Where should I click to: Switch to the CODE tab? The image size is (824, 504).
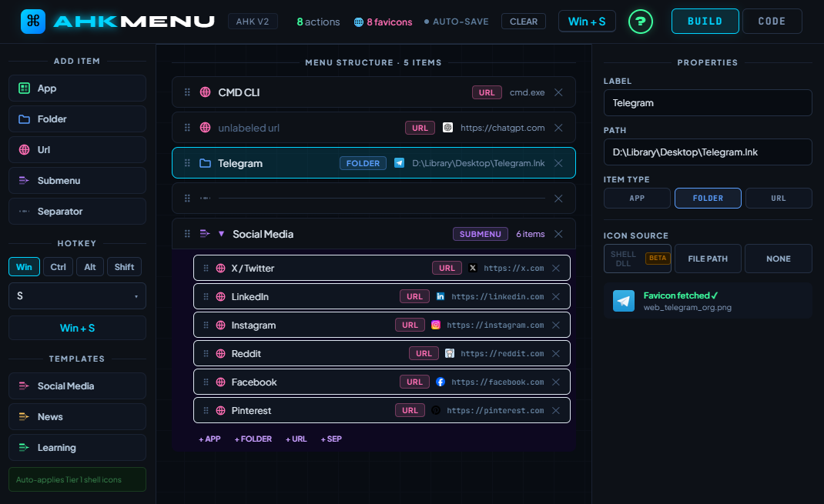click(772, 21)
